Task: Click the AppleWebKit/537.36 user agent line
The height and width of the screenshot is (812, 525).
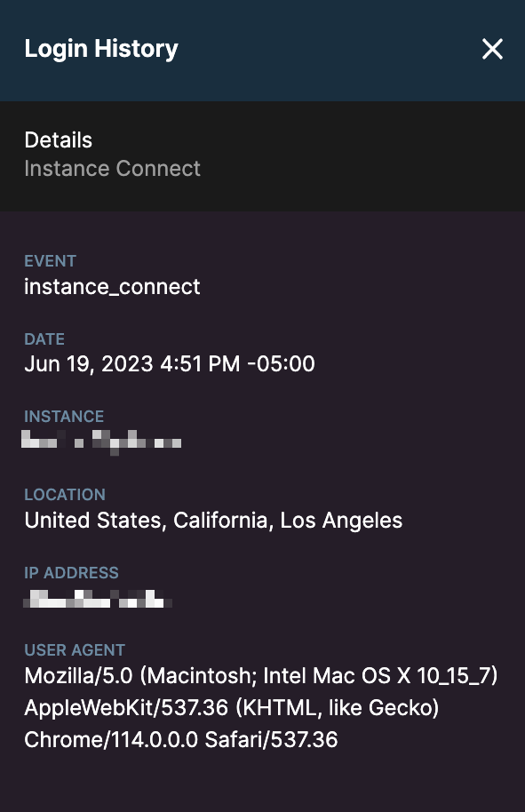Action: coord(232,708)
